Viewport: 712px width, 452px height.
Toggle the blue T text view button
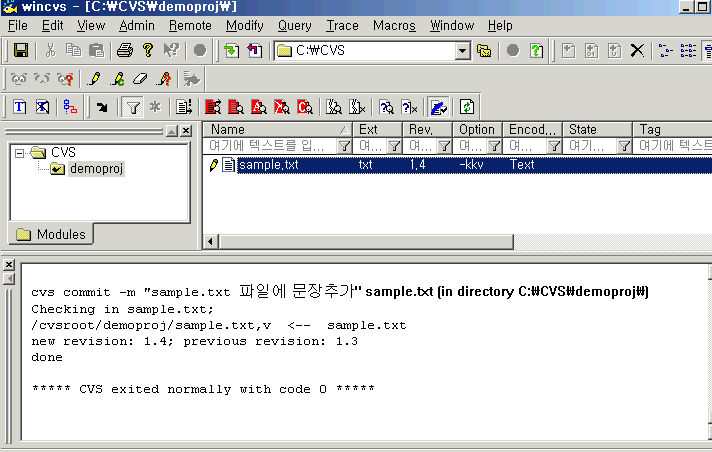tap(19, 106)
